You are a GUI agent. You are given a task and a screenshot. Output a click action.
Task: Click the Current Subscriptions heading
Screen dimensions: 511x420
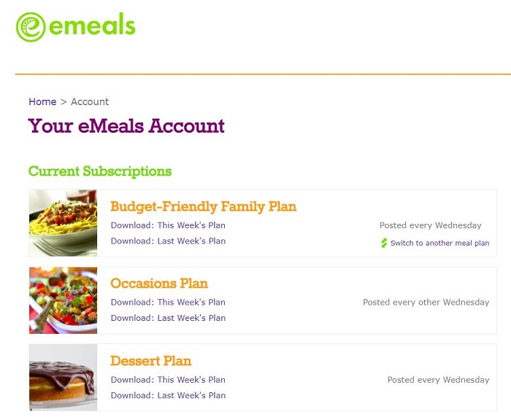coord(100,171)
